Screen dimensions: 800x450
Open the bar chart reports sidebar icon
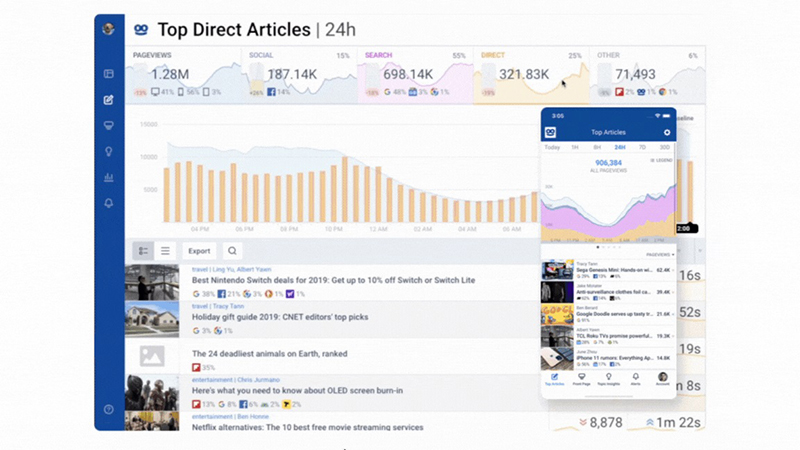click(x=108, y=177)
